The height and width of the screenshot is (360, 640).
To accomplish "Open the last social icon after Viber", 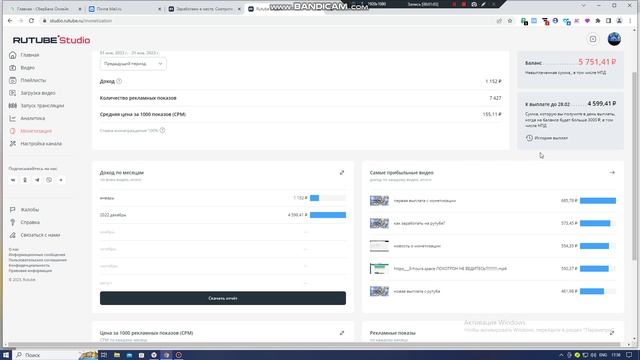I will pyautogui.click(x=61, y=180).
